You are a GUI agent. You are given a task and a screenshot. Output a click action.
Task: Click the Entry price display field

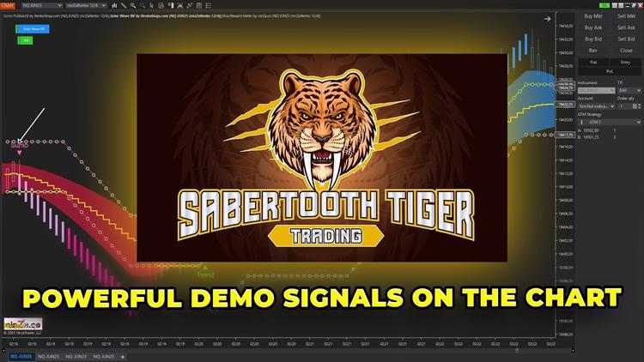point(625,63)
